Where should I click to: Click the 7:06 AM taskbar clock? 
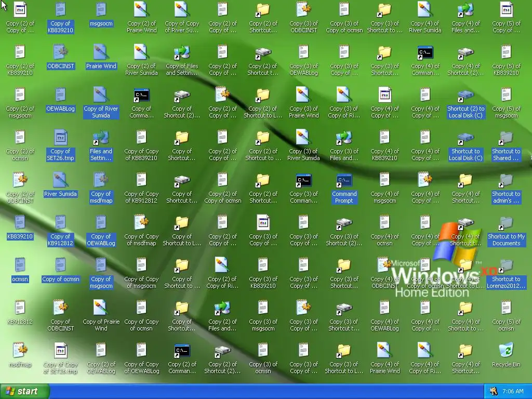pos(513,391)
